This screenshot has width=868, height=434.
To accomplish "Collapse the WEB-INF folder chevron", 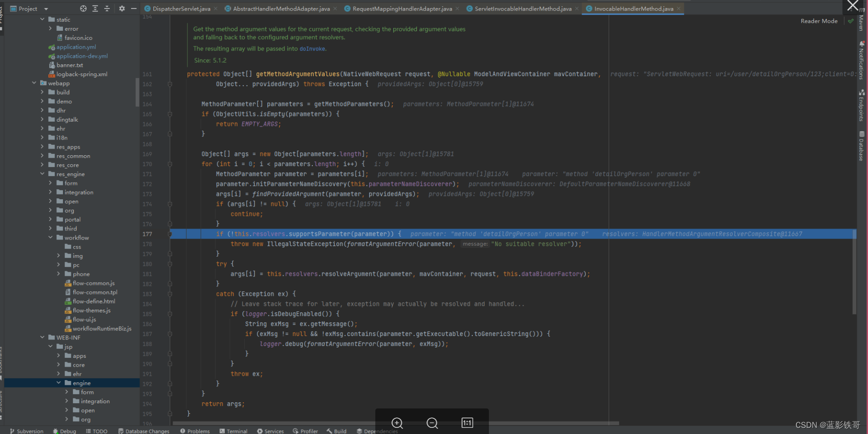I will tap(42, 337).
